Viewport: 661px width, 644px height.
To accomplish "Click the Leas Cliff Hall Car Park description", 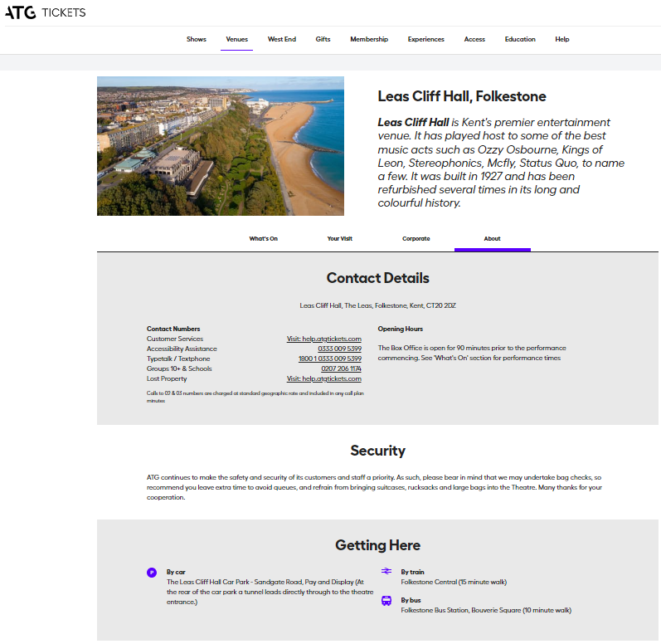I will coord(270,592).
